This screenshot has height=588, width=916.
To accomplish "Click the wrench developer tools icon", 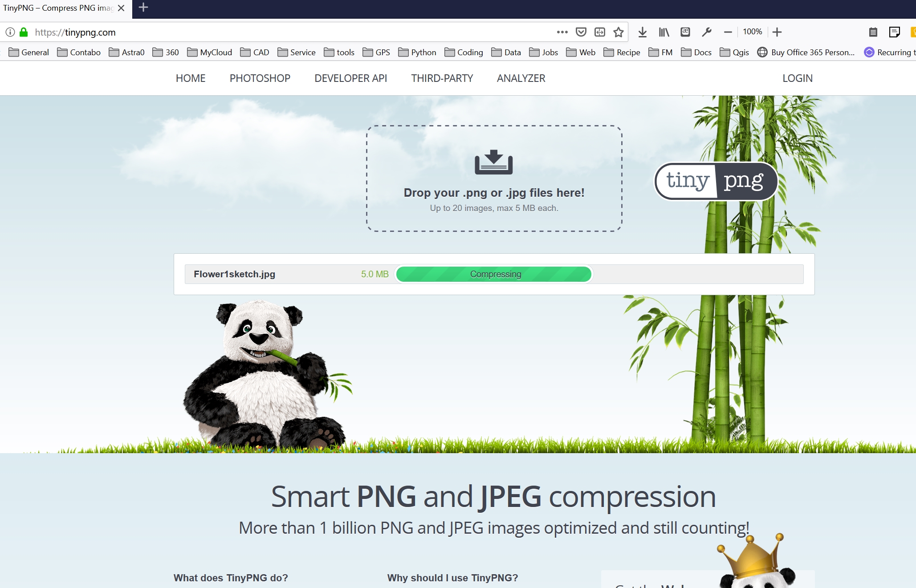I will click(706, 32).
